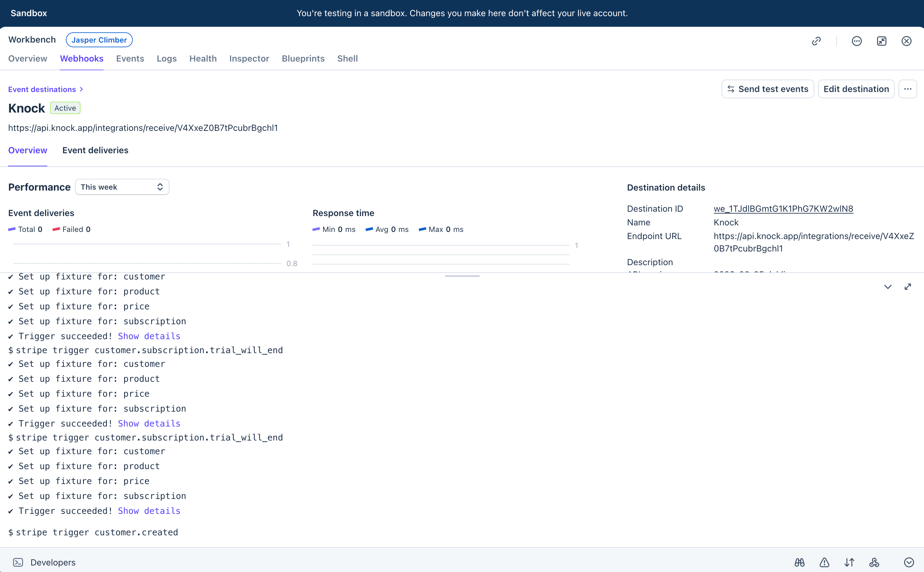
Task: Open the binoculars inspector icon in bottom bar
Action: tap(800, 563)
